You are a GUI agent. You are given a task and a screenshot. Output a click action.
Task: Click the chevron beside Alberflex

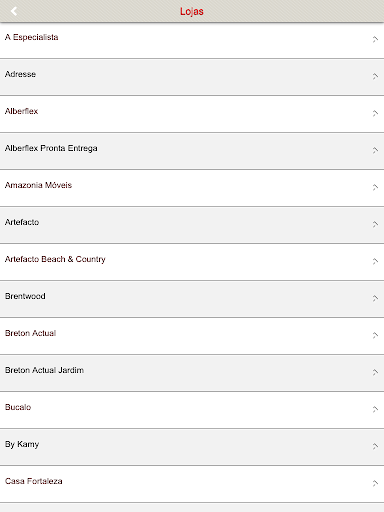pyautogui.click(x=375, y=113)
